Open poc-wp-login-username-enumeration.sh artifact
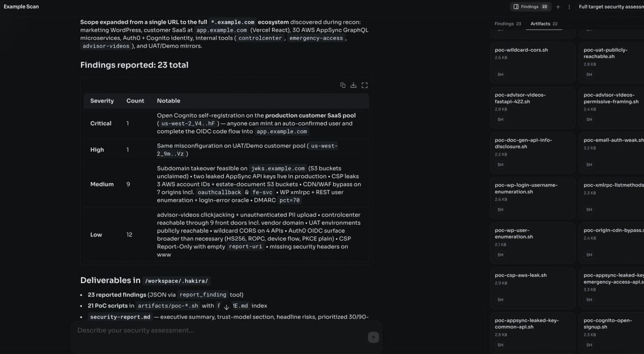The image size is (644, 354). pyautogui.click(x=532, y=197)
